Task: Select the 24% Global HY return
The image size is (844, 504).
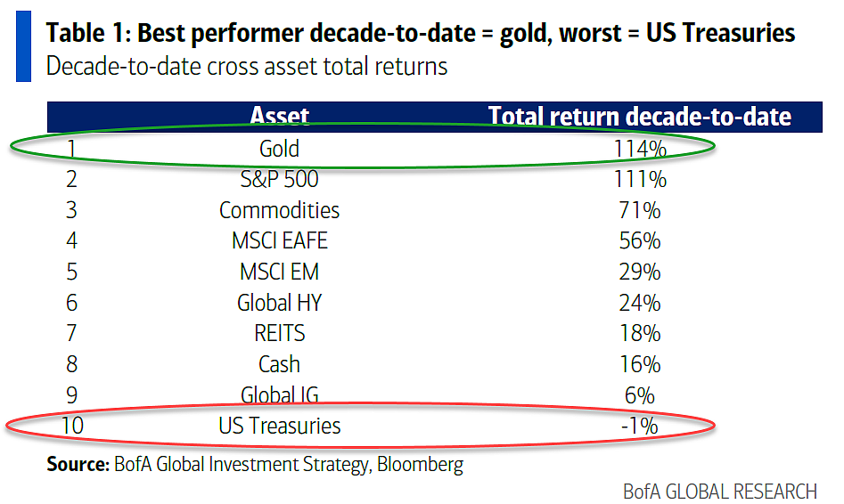Action: [639, 303]
